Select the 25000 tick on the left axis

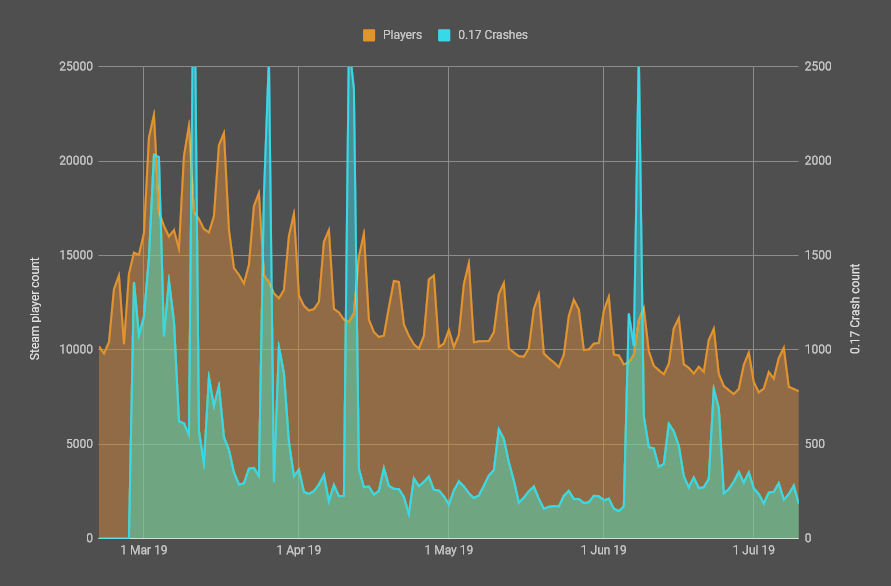coord(76,67)
